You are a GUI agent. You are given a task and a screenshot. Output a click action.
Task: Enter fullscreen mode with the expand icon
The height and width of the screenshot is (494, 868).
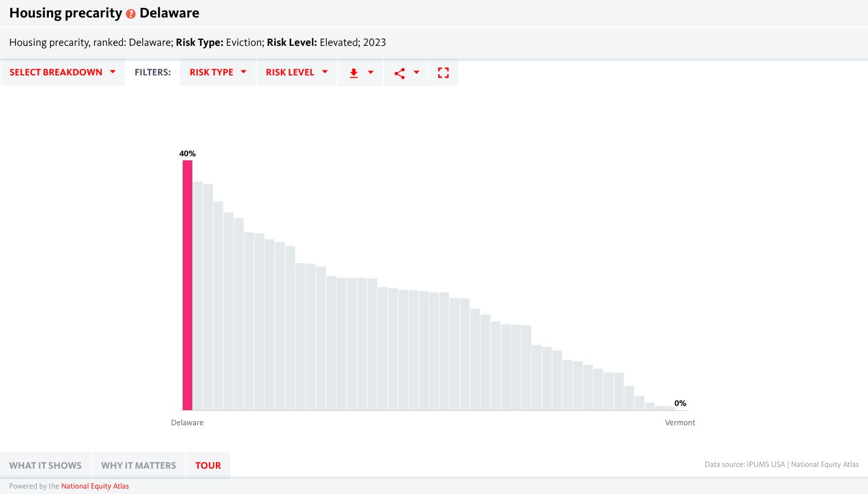(x=443, y=72)
